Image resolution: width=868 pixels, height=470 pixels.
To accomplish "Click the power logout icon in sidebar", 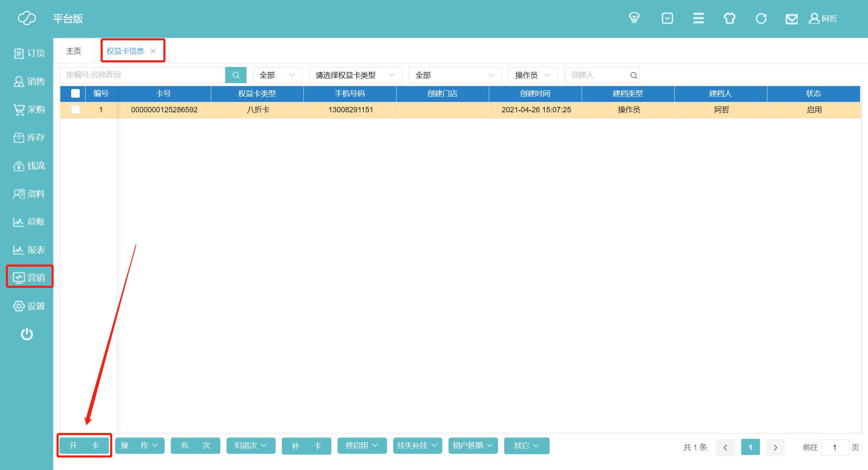I will [27, 334].
